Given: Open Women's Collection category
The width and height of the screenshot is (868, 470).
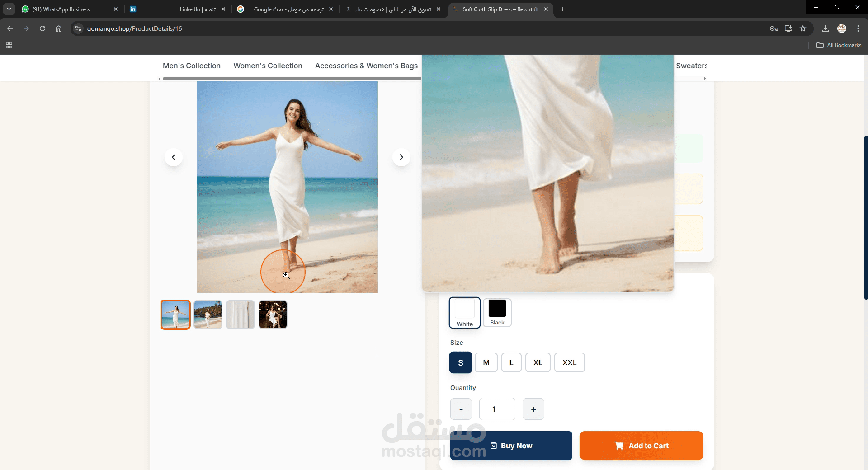Looking at the screenshot, I should pyautogui.click(x=268, y=66).
